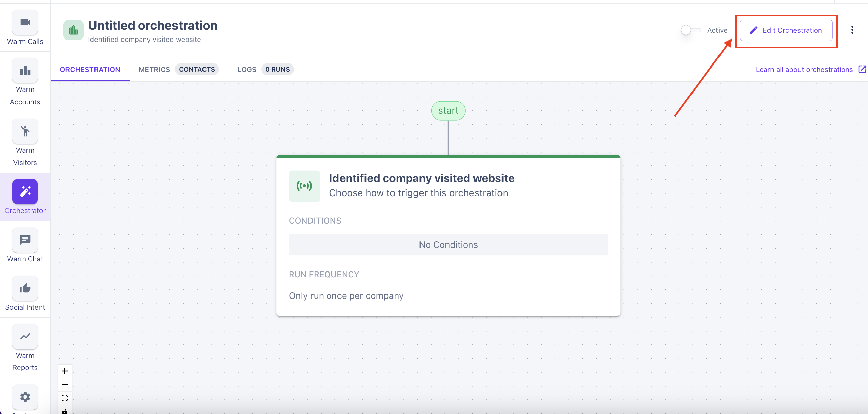868x414 pixels.
Task: Toggle the canvas interactivity lock
Action: coord(65,411)
